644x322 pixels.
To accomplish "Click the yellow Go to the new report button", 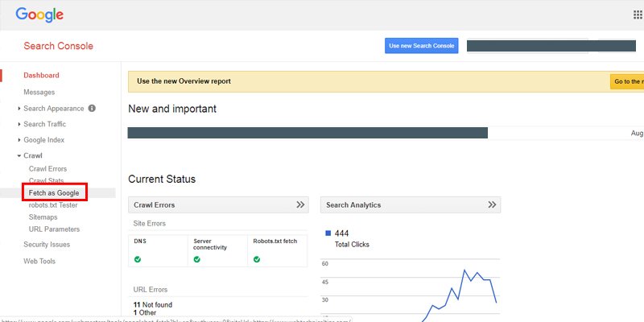I will coord(627,81).
